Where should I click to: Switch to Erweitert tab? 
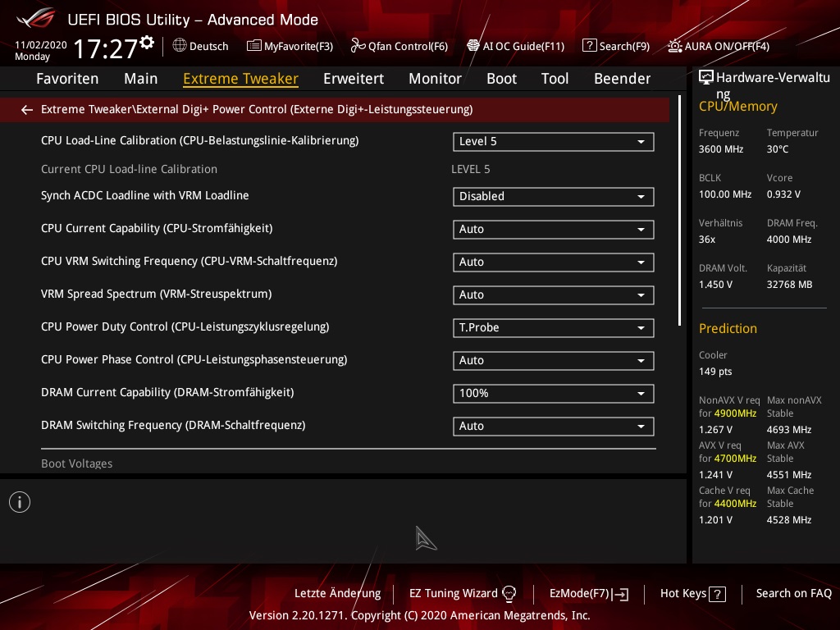point(354,79)
